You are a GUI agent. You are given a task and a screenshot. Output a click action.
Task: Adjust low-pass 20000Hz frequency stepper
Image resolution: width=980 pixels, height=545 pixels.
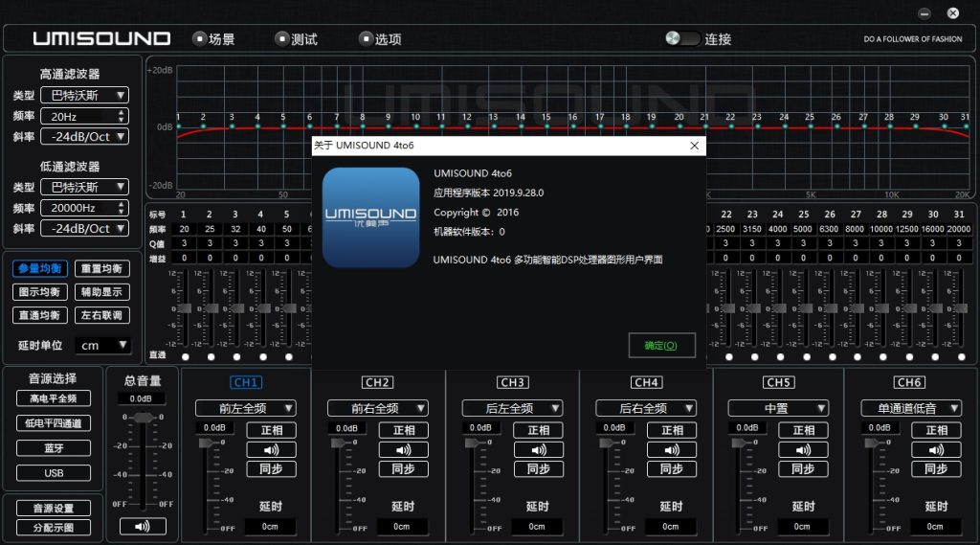pyautogui.click(x=122, y=208)
